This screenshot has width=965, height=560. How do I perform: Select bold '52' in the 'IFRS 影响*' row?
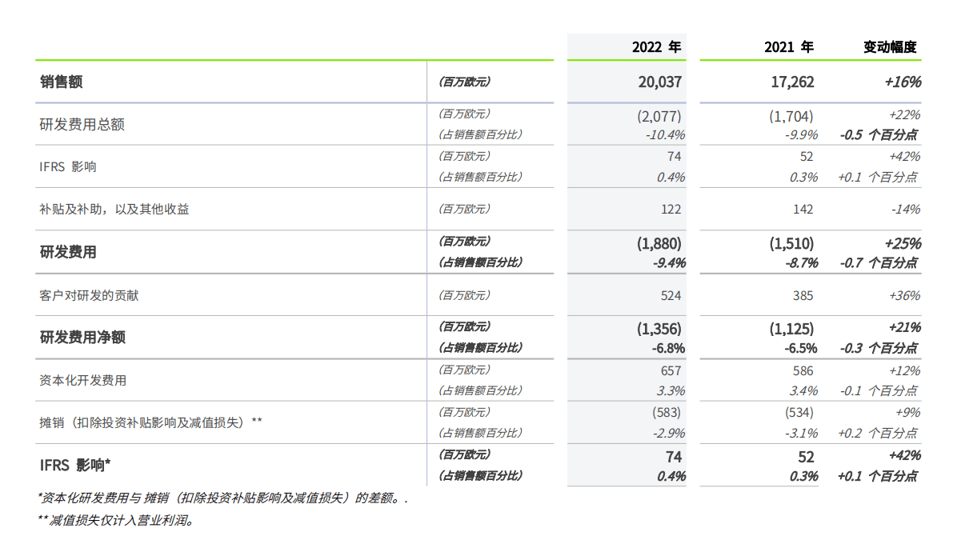coord(806,457)
